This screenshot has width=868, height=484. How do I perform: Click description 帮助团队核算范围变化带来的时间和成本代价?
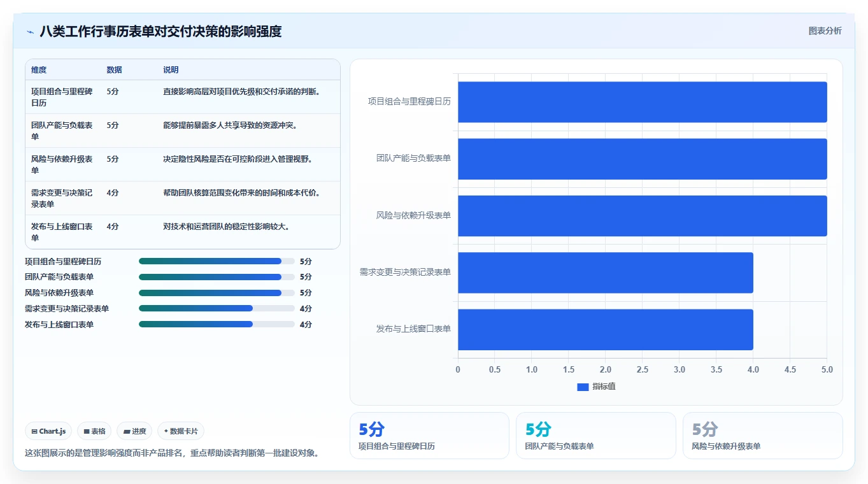point(241,192)
